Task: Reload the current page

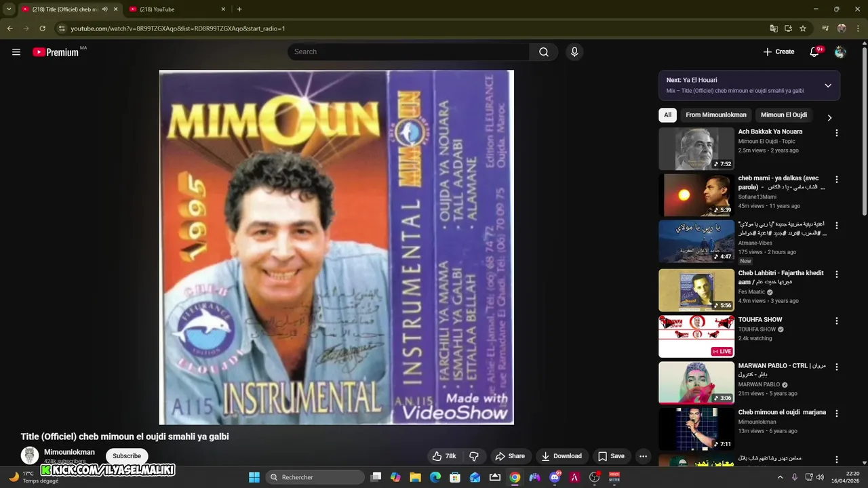Action: [x=42, y=28]
